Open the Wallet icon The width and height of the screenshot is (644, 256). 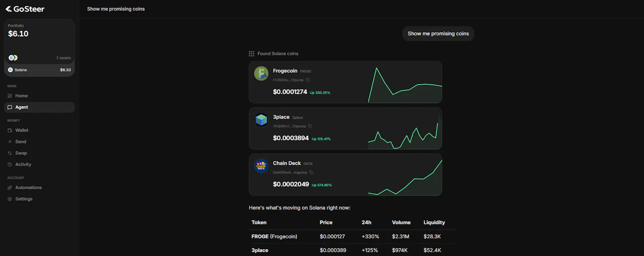10,131
